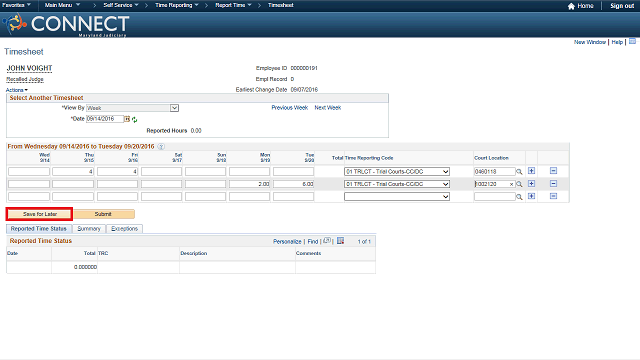Look up court location in empty third row

[x=519, y=197]
